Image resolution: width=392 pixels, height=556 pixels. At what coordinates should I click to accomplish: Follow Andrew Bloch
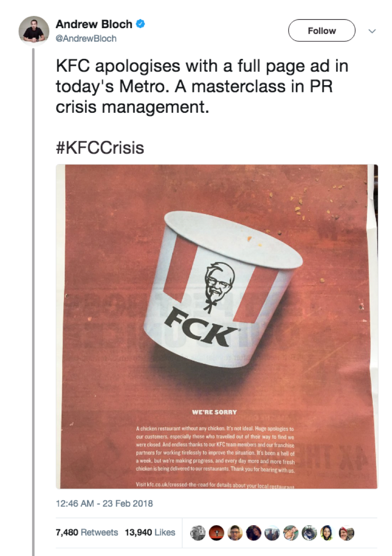pos(322,31)
